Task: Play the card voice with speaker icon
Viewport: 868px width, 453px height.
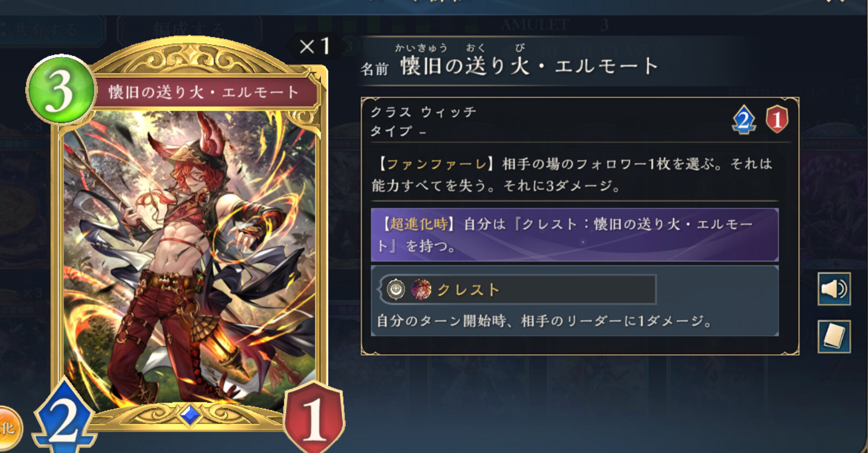Action: 834,289
